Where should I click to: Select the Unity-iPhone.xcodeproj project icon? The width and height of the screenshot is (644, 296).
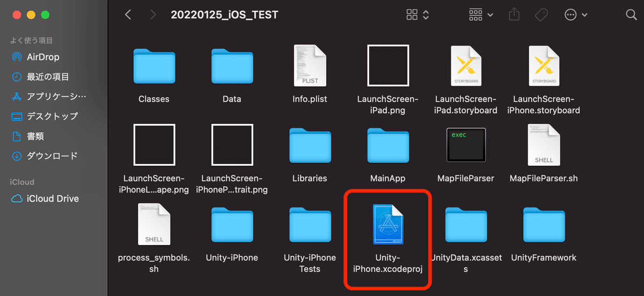tap(388, 224)
